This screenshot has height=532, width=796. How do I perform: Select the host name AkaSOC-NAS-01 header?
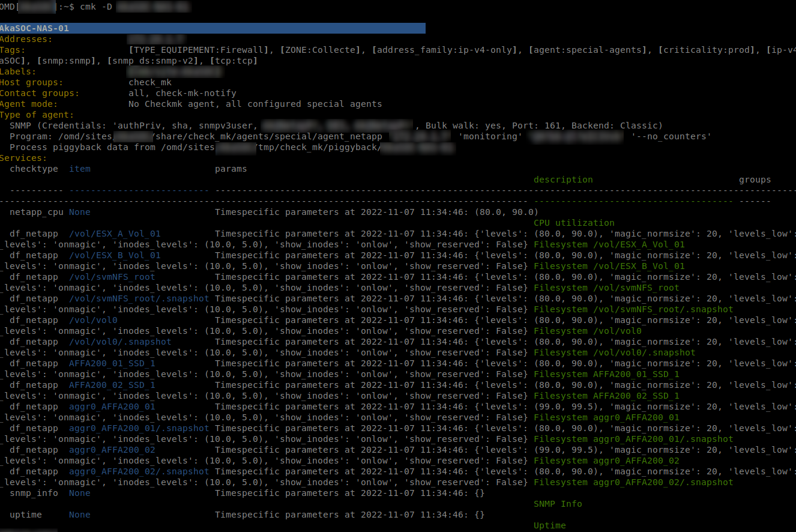pyautogui.click(x=36, y=28)
